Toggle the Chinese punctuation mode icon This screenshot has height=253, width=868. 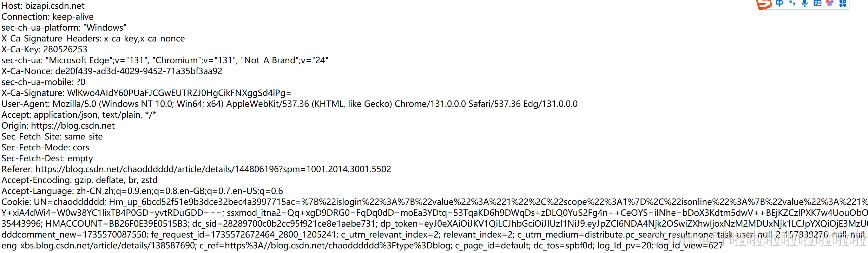[792, 4]
